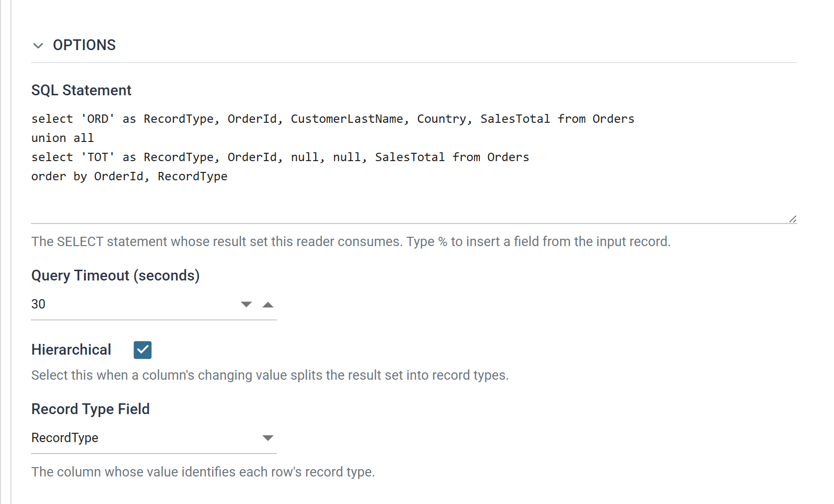Click the SQL Statement label
The height and width of the screenshot is (504, 834).
click(x=82, y=90)
